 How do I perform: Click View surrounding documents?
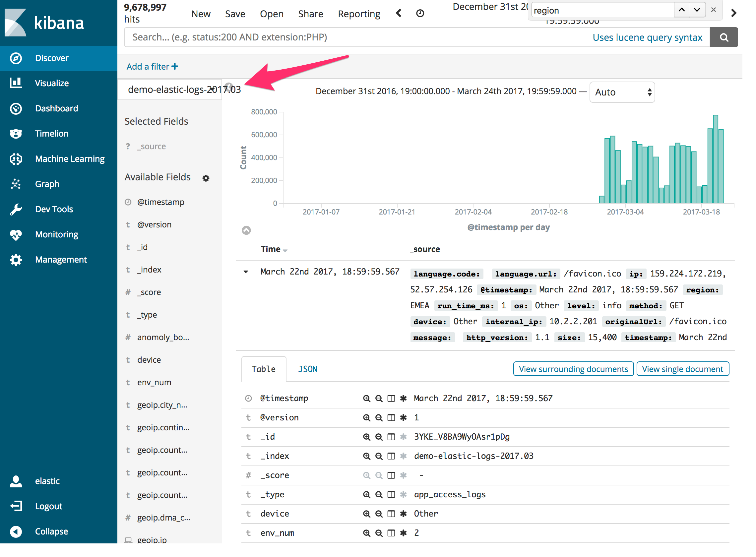573,369
